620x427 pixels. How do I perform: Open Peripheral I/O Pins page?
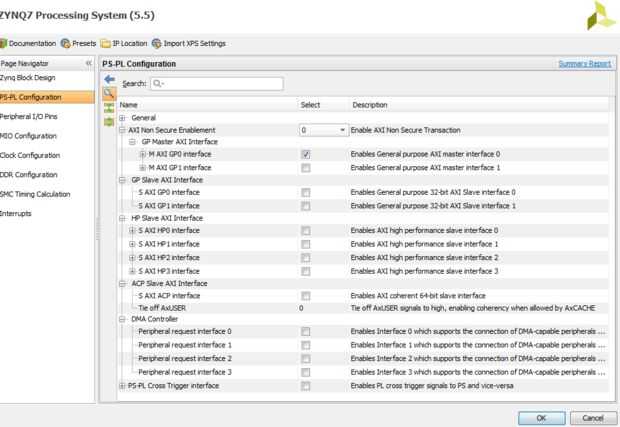coord(29,116)
